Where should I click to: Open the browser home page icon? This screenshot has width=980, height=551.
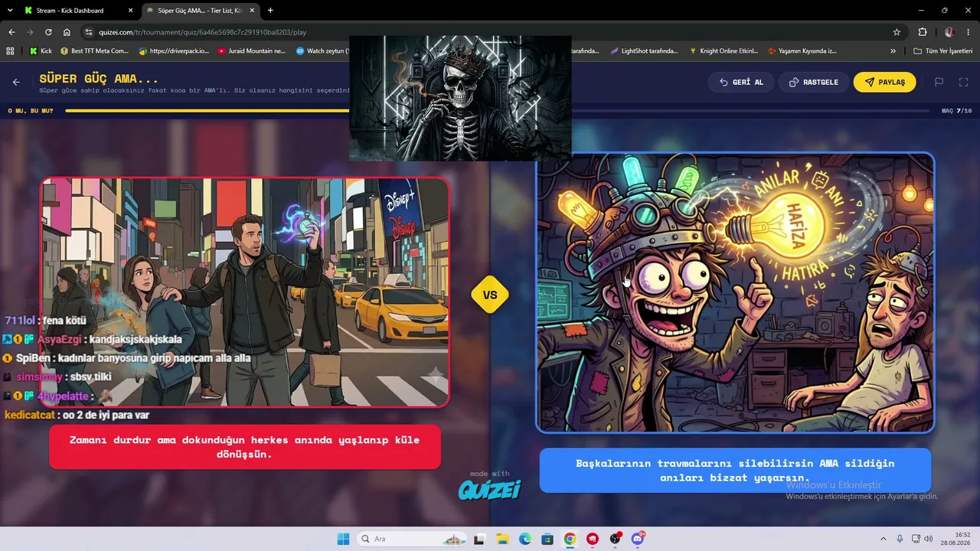[67, 32]
